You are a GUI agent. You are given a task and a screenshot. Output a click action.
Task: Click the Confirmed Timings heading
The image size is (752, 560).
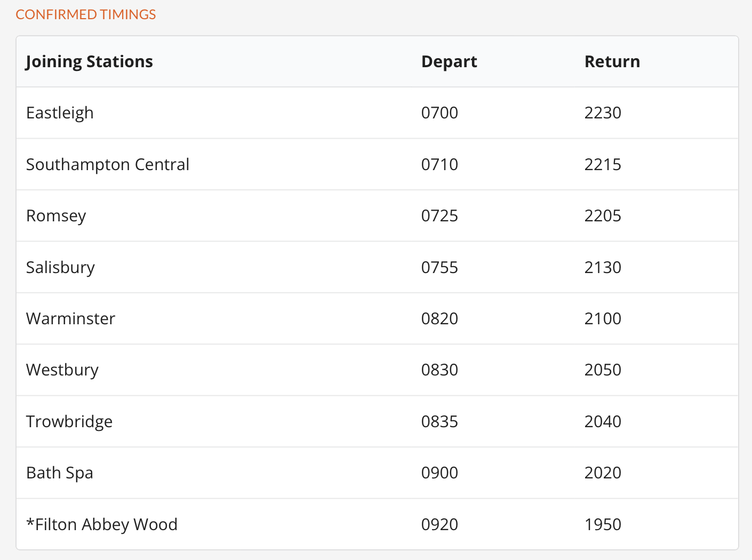tap(86, 14)
